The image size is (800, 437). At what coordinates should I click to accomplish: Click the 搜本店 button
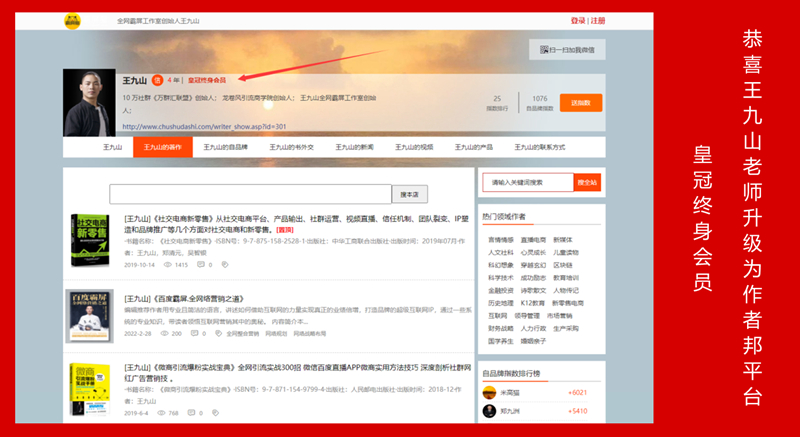408,194
